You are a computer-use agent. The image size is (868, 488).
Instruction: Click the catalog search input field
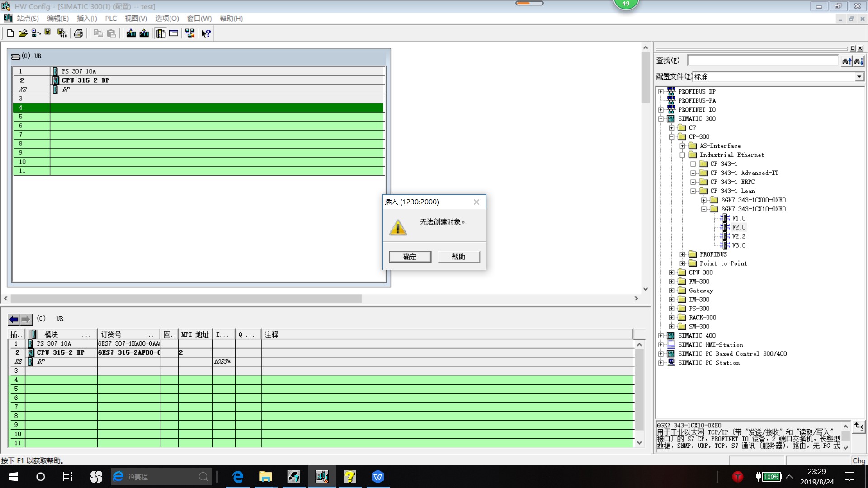[763, 61]
